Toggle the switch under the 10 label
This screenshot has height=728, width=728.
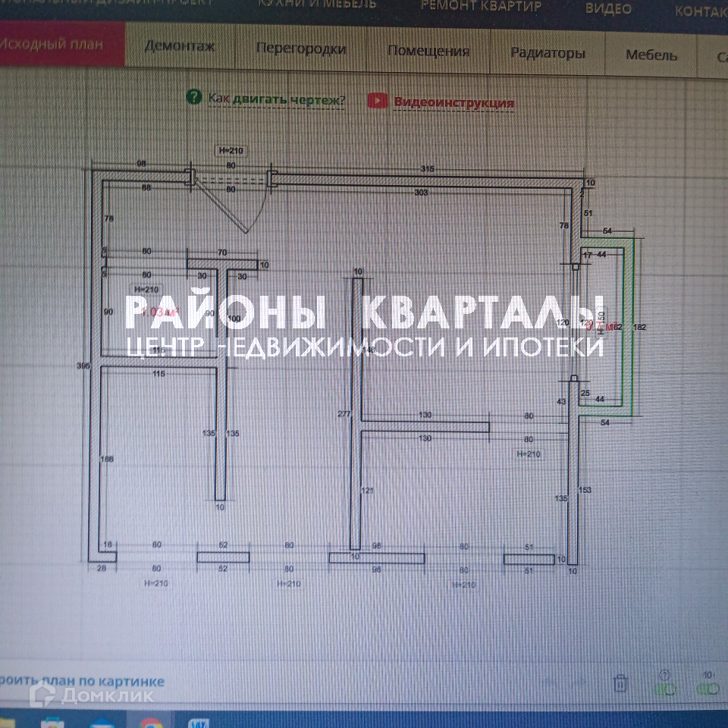point(708,690)
